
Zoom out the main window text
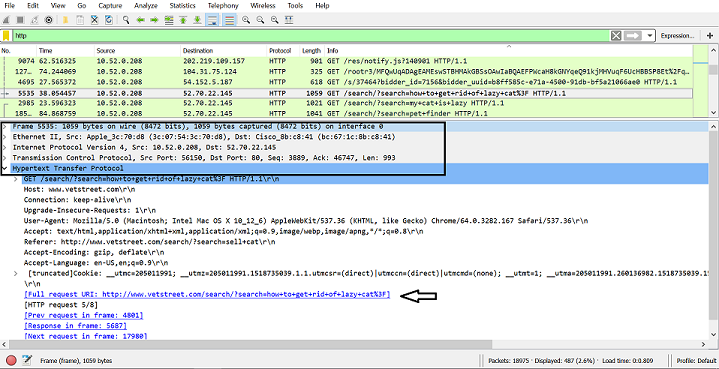point(260,20)
